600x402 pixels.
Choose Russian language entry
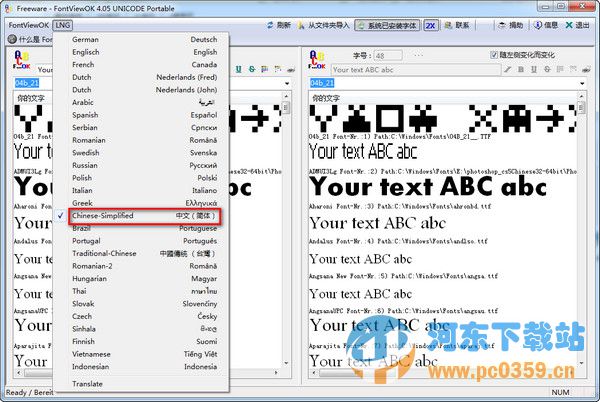coord(145,165)
